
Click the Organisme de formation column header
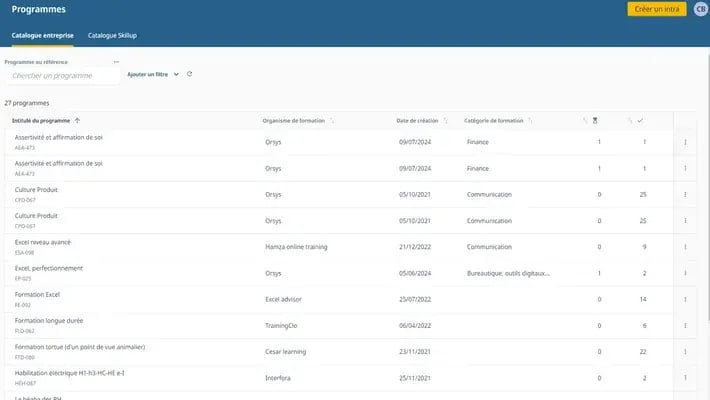293,120
